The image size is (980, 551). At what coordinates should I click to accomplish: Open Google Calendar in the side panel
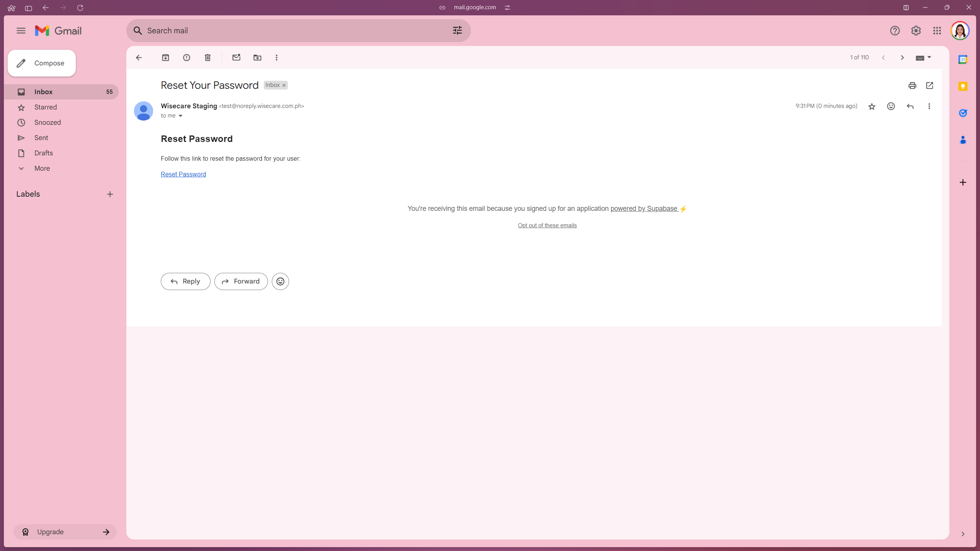click(963, 59)
